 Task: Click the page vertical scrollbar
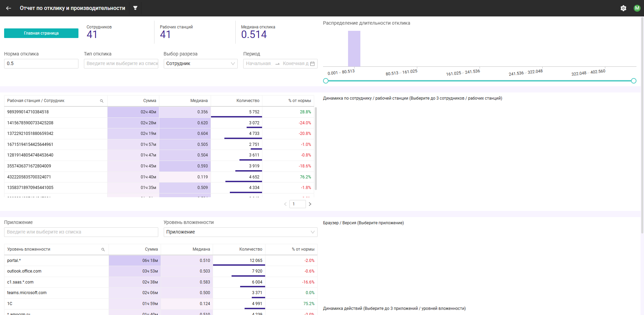[x=642, y=125]
